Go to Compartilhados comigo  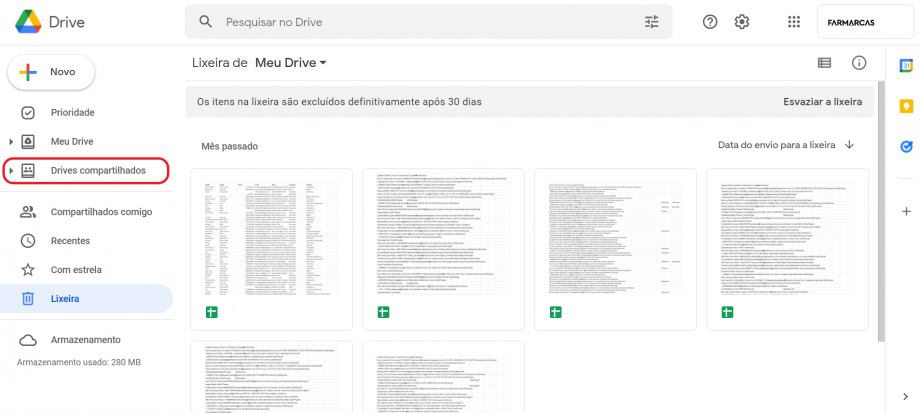point(100,212)
